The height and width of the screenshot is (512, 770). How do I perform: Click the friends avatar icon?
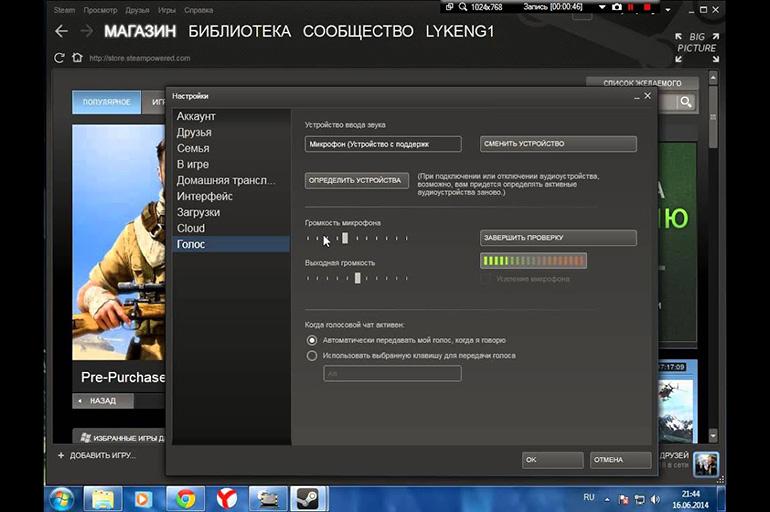click(706, 463)
